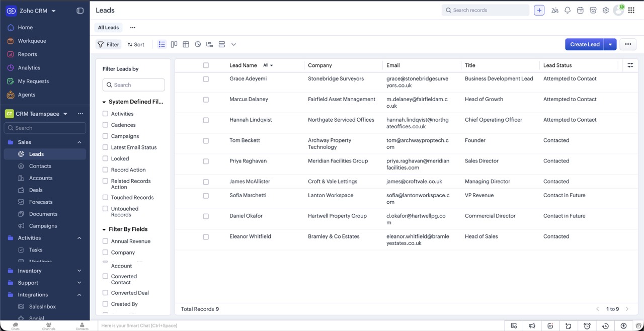Switch to the stacked card view icon

(x=221, y=44)
